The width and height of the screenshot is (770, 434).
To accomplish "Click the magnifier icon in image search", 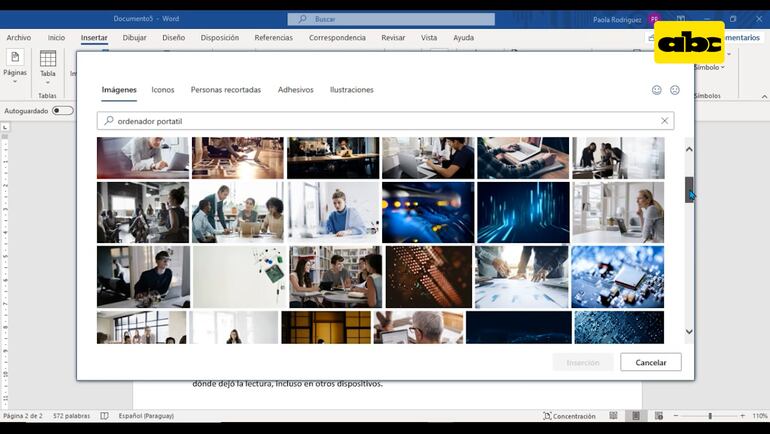I will click(x=109, y=121).
